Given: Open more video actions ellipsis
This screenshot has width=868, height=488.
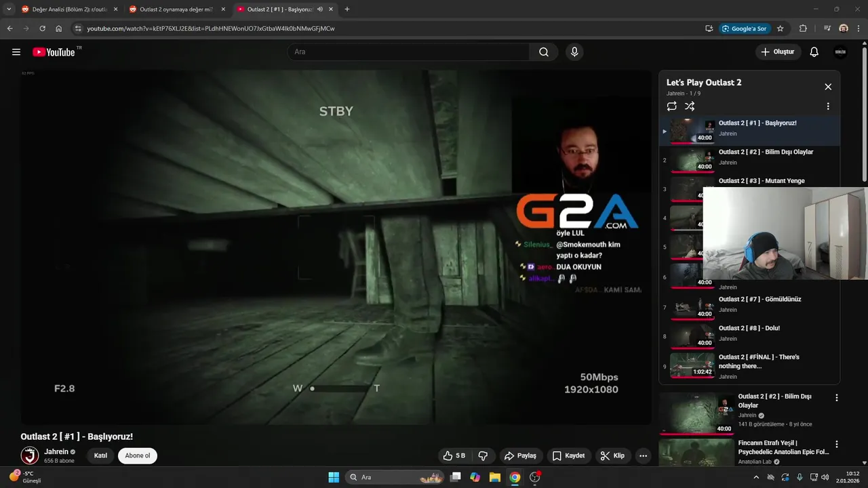Looking at the screenshot, I should click(644, 455).
